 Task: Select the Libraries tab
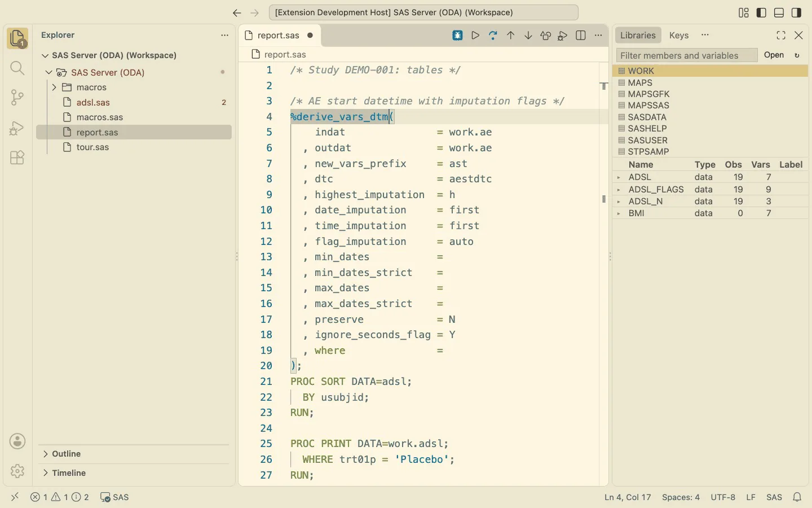pos(638,35)
